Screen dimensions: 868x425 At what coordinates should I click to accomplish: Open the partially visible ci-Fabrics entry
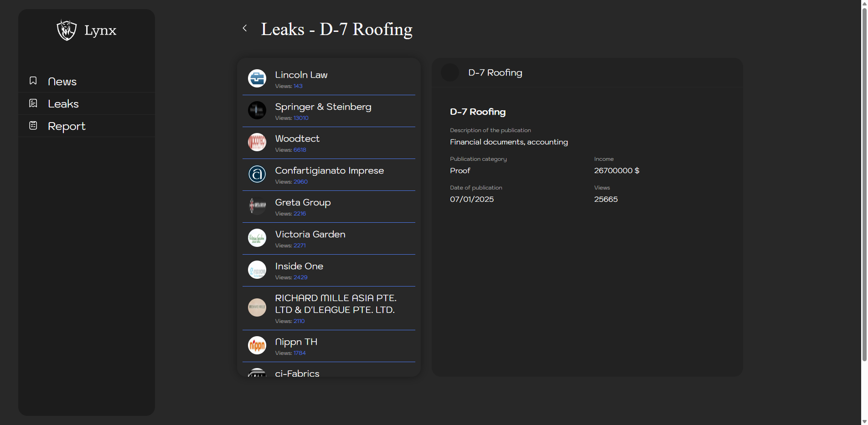pyautogui.click(x=297, y=373)
